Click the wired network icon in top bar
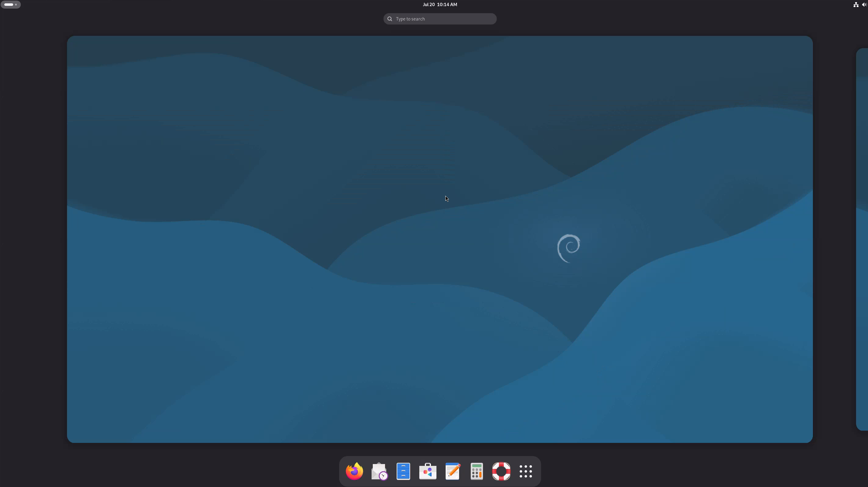The width and height of the screenshot is (868, 487). point(855,4)
